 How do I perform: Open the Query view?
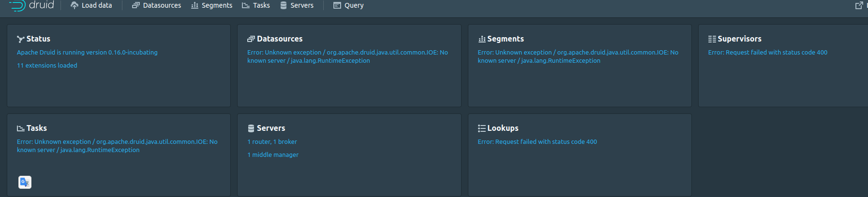tap(348, 5)
